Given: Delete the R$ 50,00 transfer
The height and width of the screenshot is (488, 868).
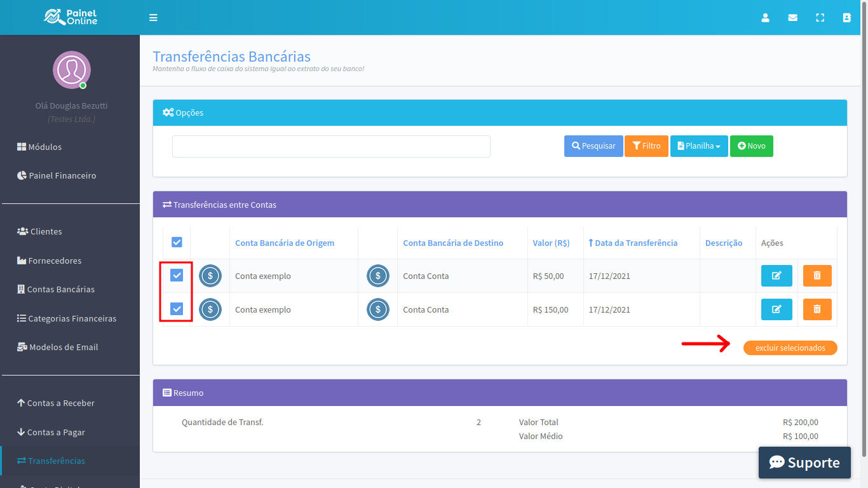Looking at the screenshot, I should [817, 276].
